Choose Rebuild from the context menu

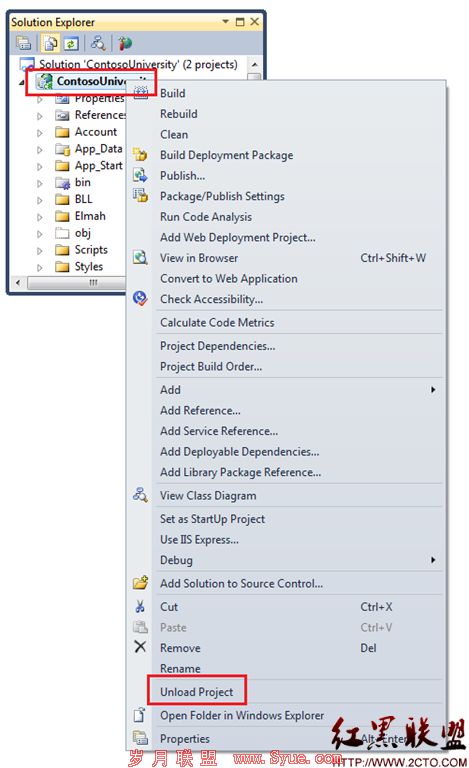click(x=179, y=114)
